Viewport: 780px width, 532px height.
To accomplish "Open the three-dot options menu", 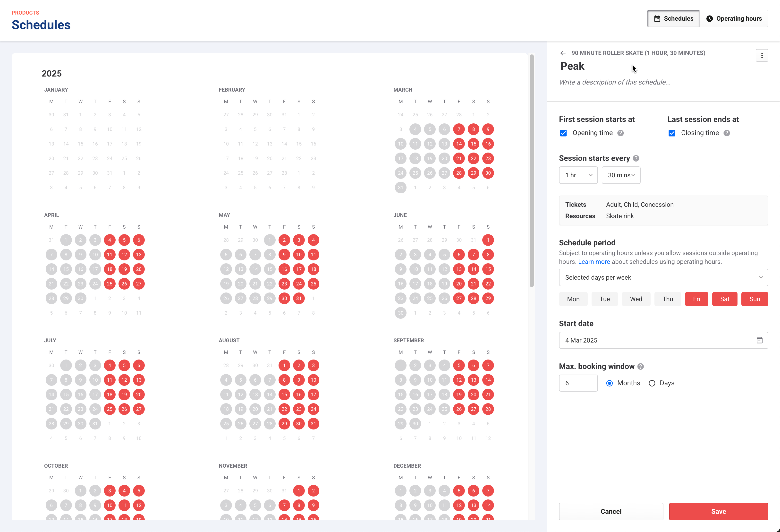I will coord(762,55).
